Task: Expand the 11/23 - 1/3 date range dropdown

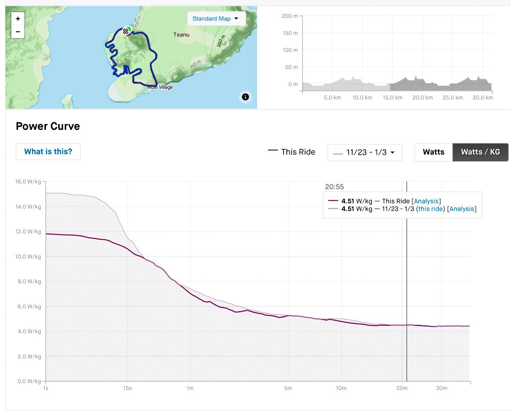Action: (x=365, y=153)
